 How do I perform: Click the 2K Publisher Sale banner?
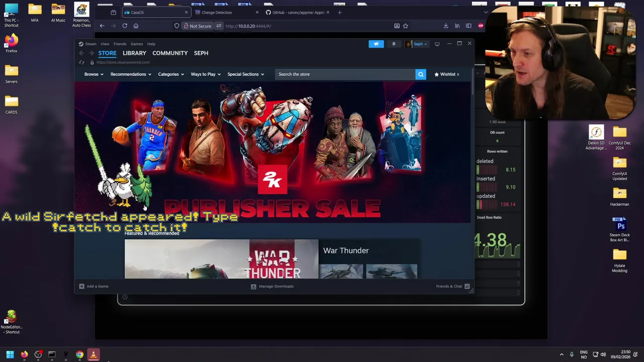click(x=272, y=152)
